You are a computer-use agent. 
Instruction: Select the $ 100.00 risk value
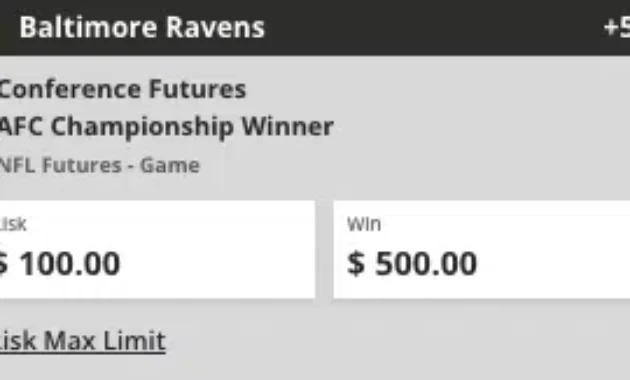(x=60, y=264)
